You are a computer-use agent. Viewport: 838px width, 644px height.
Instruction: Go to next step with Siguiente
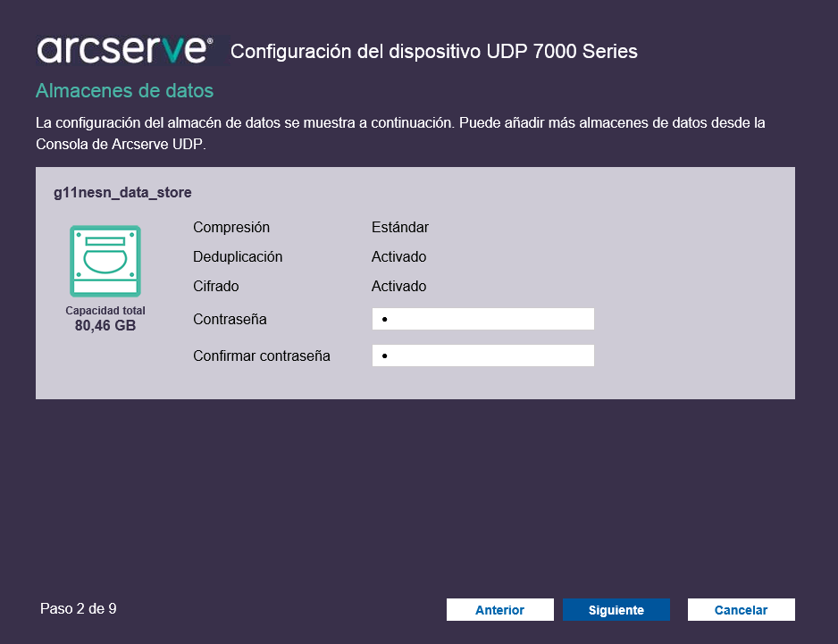[616, 610]
